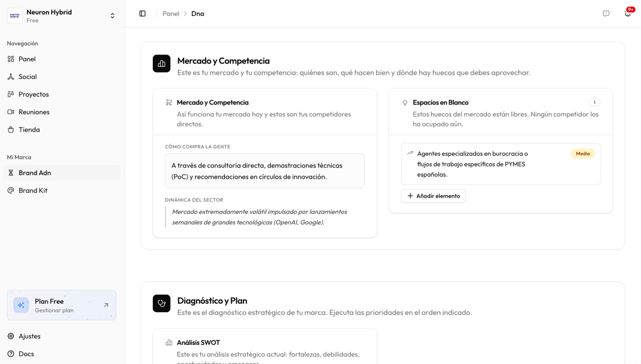The height and width of the screenshot is (364, 641).
Task: Click the Mercado y Competencia chart icon
Action: pos(161,64)
